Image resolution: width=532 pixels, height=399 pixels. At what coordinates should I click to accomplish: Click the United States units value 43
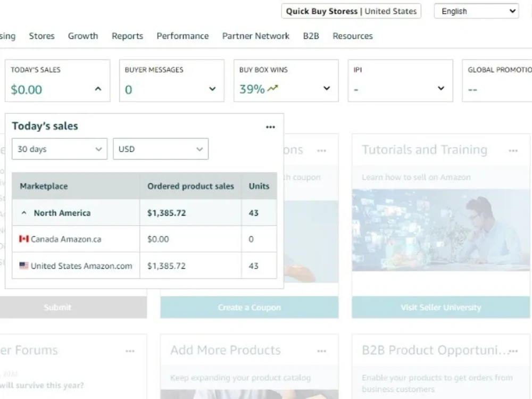(253, 265)
